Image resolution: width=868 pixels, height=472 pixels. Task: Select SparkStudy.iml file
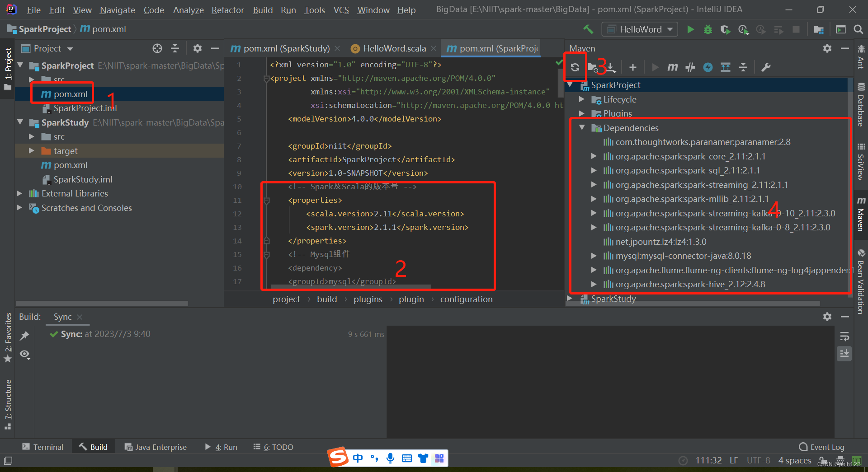83,179
